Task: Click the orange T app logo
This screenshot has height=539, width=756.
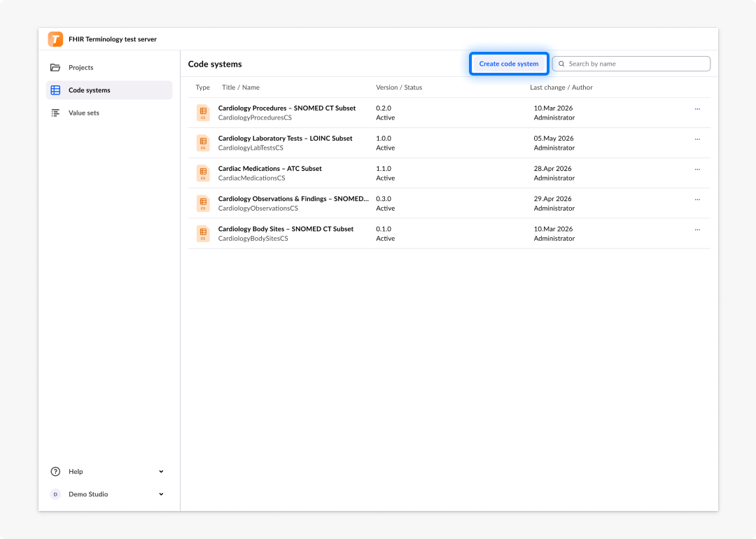Action: pos(55,39)
